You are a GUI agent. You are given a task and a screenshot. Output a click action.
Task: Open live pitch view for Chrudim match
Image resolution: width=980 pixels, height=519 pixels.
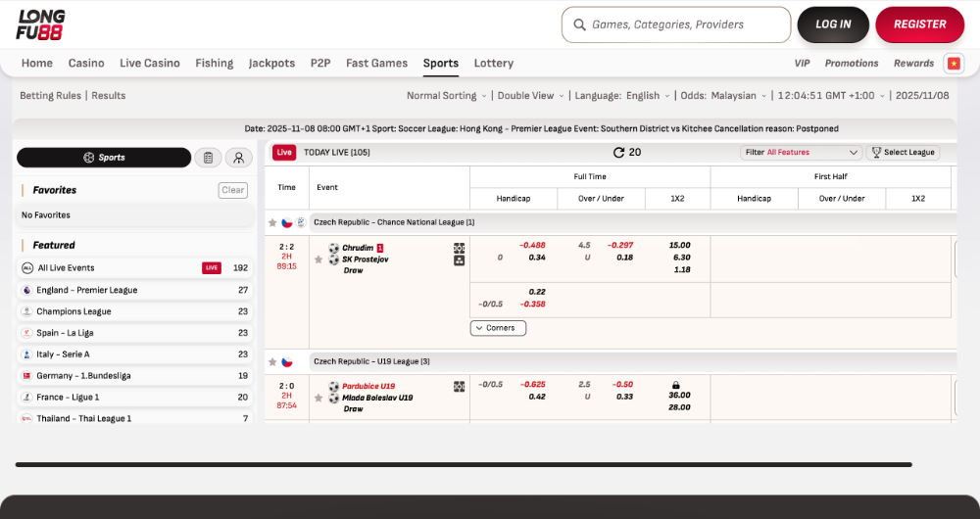[x=459, y=248]
